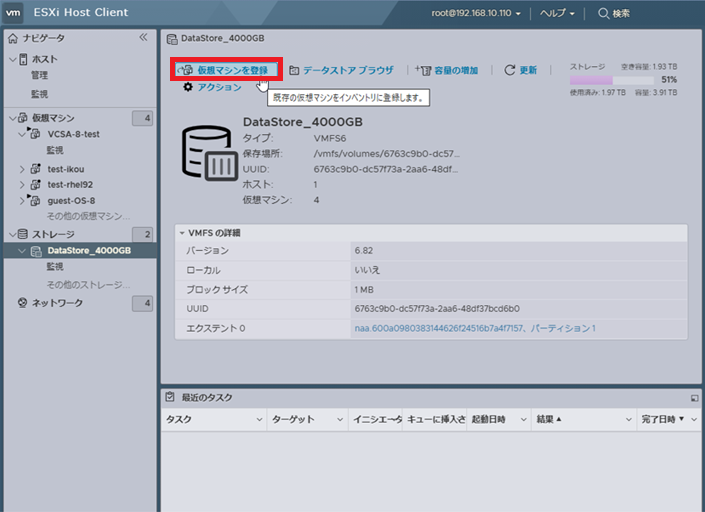This screenshot has height=512, width=705.
Task: Open the アクション gear menu
Action: coord(188,87)
